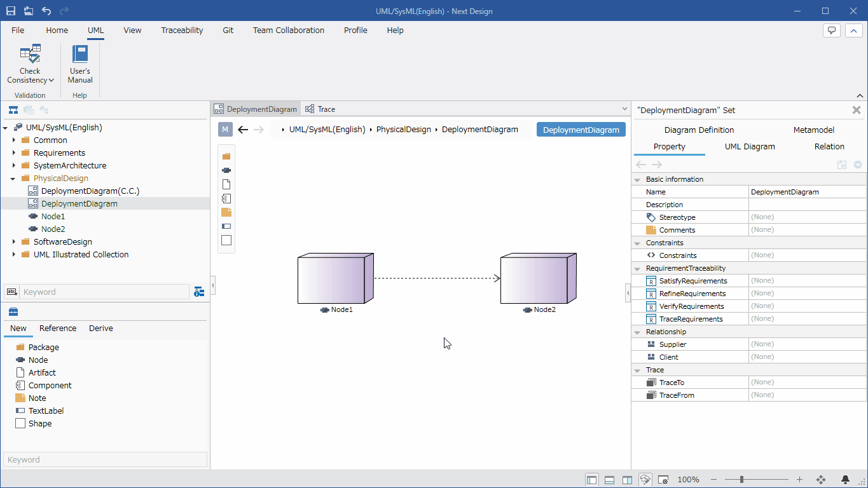The image size is (868, 488).
Task: Go back with the editor back arrow
Action: (x=243, y=130)
